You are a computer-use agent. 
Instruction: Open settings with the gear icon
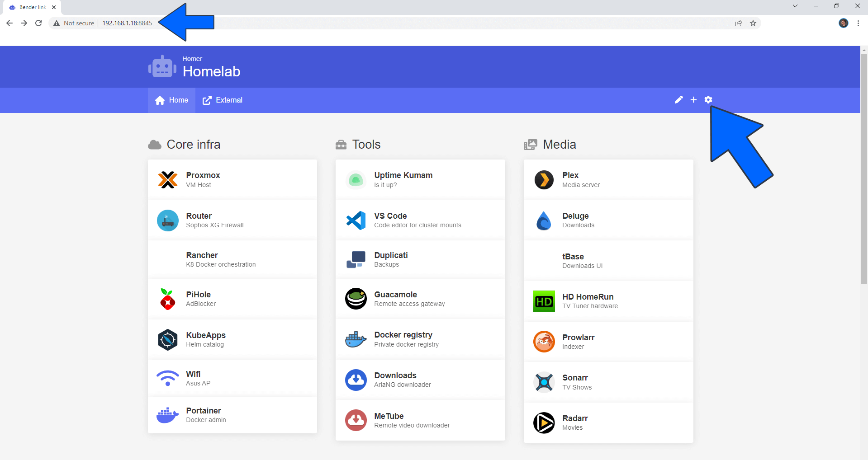[708, 100]
